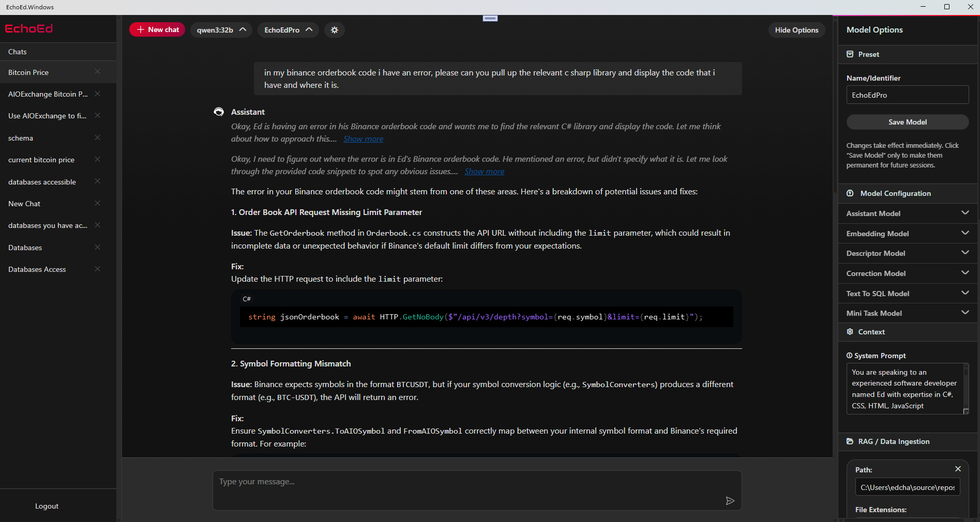Click the settings gear icon in toolbar
980x522 pixels.
coord(335,30)
